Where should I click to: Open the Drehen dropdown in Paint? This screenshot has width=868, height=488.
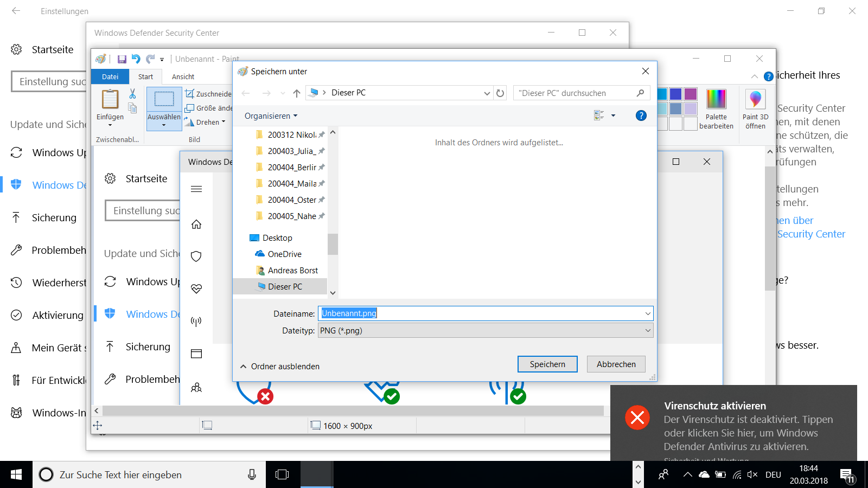click(205, 122)
